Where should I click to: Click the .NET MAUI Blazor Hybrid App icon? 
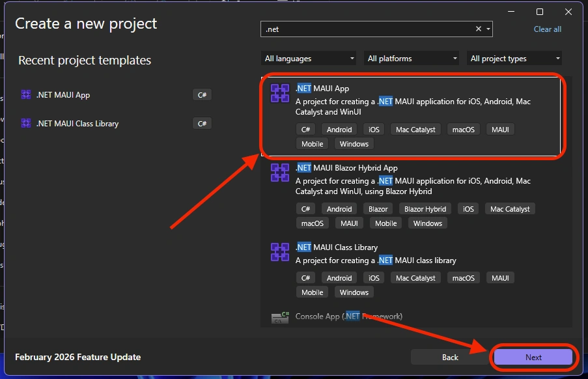pos(280,173)
